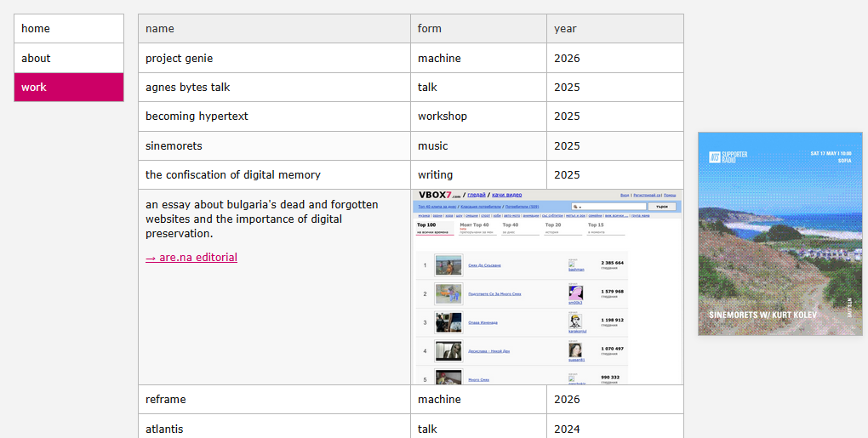Click the form column header
868x438 pixels.
(430, 29)
